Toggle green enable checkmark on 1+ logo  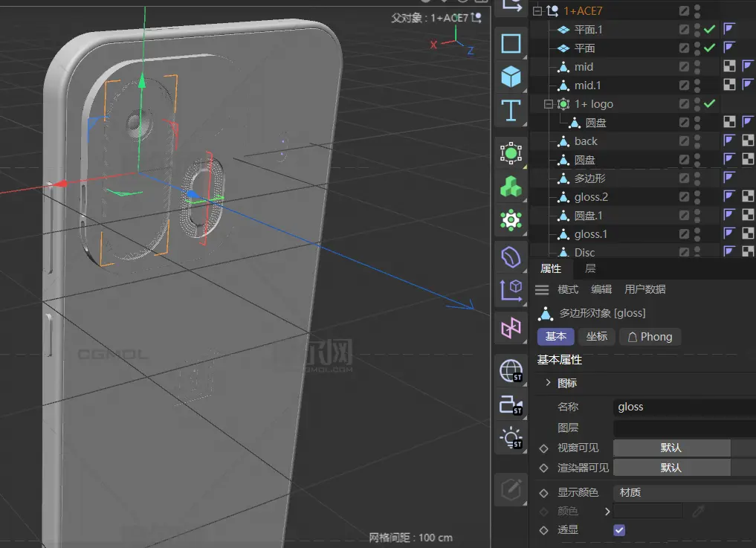click(709, 103)
